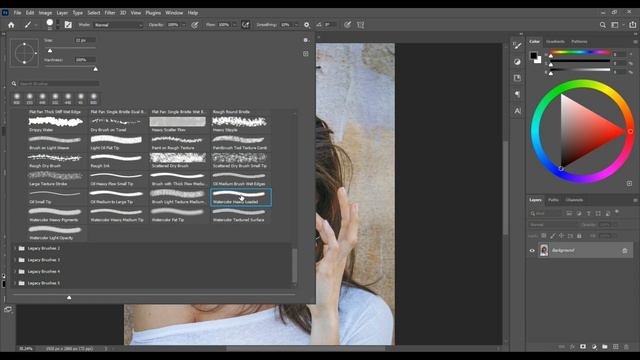Expand Legacy Brushes 5 folder
This screenshot has height=360, width=640.
[15, 283]
